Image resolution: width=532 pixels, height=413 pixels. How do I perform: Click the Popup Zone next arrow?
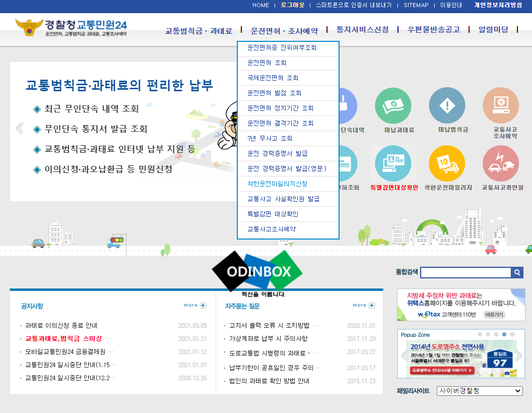click(x=518, y=356)
